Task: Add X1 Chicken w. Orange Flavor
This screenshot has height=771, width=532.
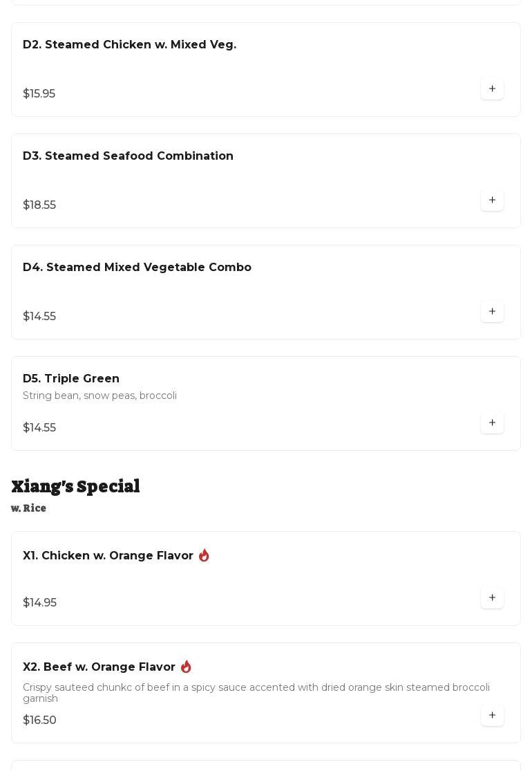Action: [492, 598]
